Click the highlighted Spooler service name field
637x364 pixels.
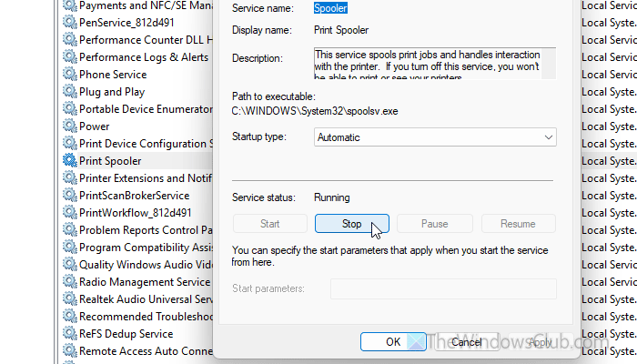[x=330, y=8]
